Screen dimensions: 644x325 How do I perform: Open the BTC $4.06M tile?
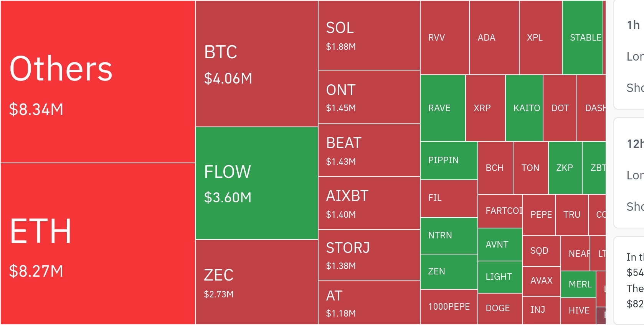pos(256,64)
